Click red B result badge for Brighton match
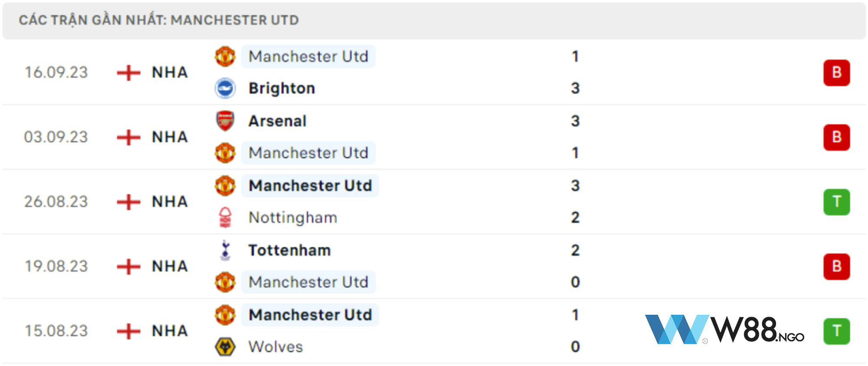Screen dimensions: 868x366 (x=836, y=72)
